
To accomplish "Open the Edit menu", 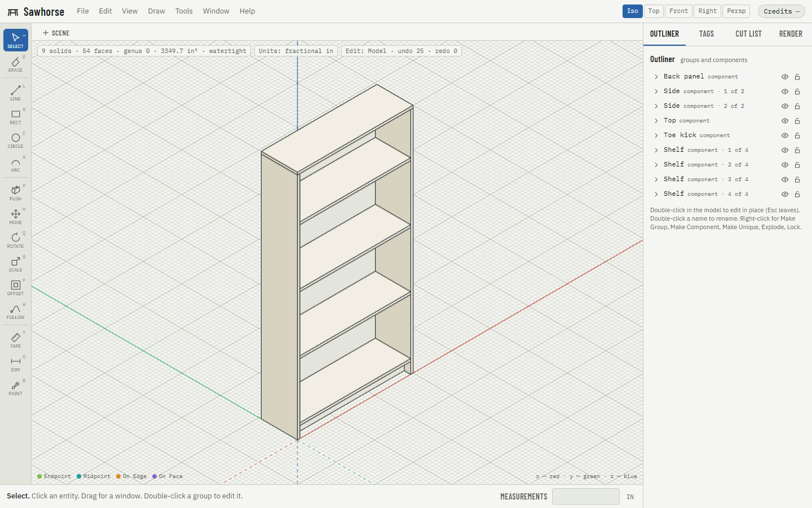I will [105, 11].
